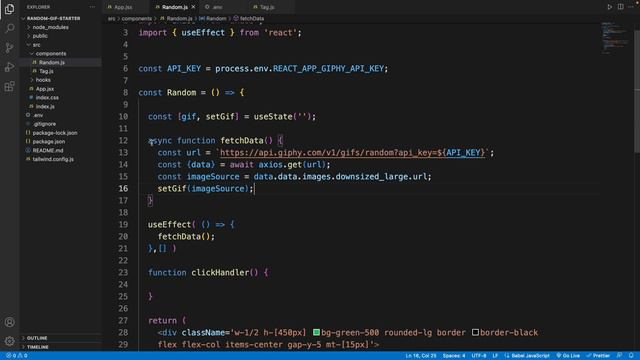Click the editor minimap
The image size is (640, 360).
click(x=616, y=38)
